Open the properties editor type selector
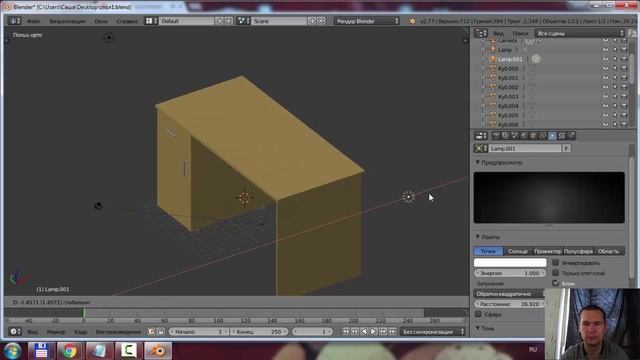The image size is (640, 360). click(x=480, y=136)
